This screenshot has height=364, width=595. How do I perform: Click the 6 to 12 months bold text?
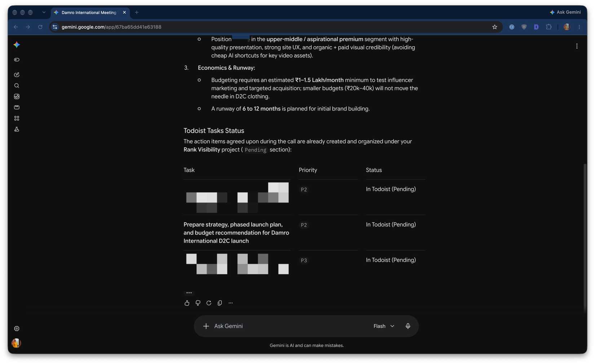(261, 109)
